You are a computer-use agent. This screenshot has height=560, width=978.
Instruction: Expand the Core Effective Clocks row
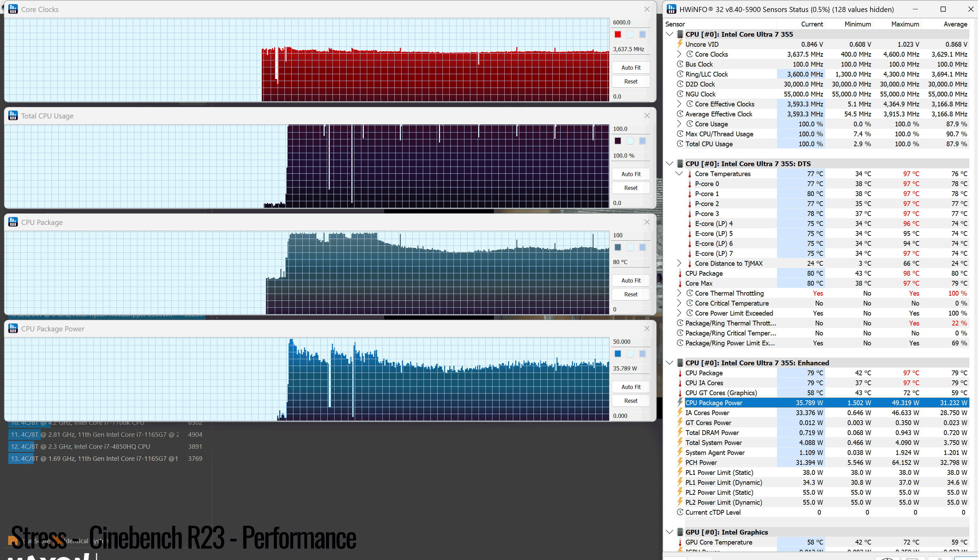click(x=679, y=104)
